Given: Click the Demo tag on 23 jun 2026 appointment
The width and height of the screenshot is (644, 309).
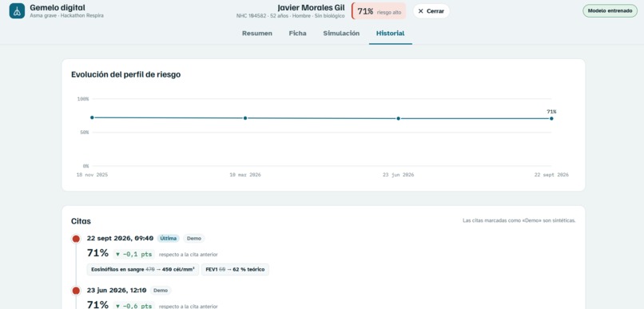Looking at the screenshot, I should pyautogui.click(x=160, y=291).
